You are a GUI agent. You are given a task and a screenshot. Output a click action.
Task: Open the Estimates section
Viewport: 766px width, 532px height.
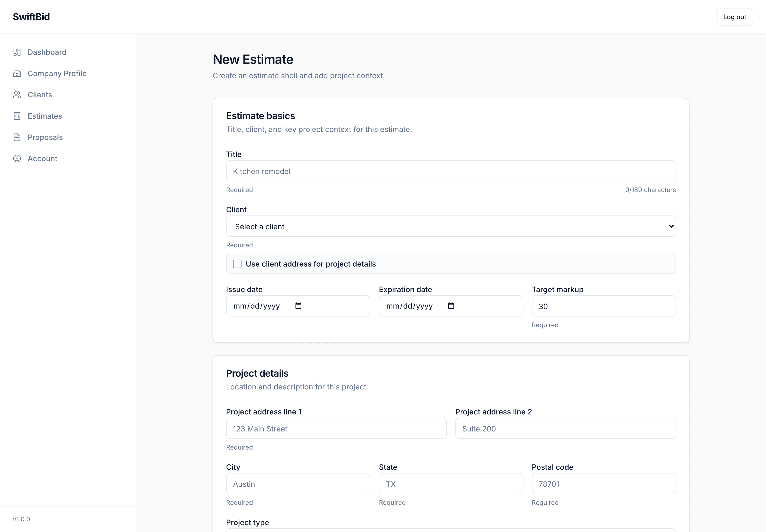pos(45,116)
